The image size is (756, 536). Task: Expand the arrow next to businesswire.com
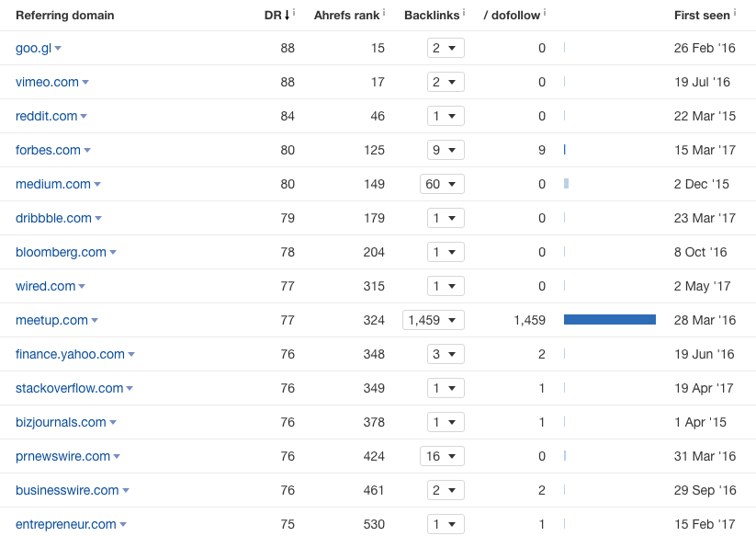(x=126, y=491)
